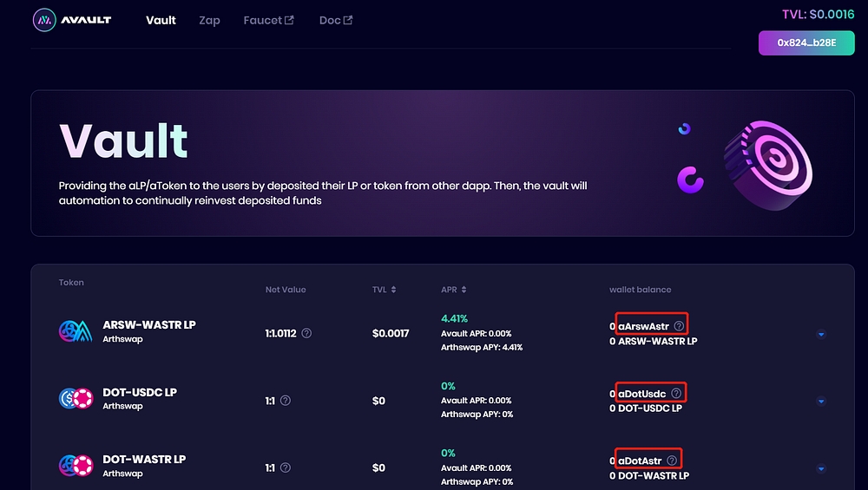Screen dimensions: 868x490
Task: Switch to the Zap tab
Action: [209, 20]
